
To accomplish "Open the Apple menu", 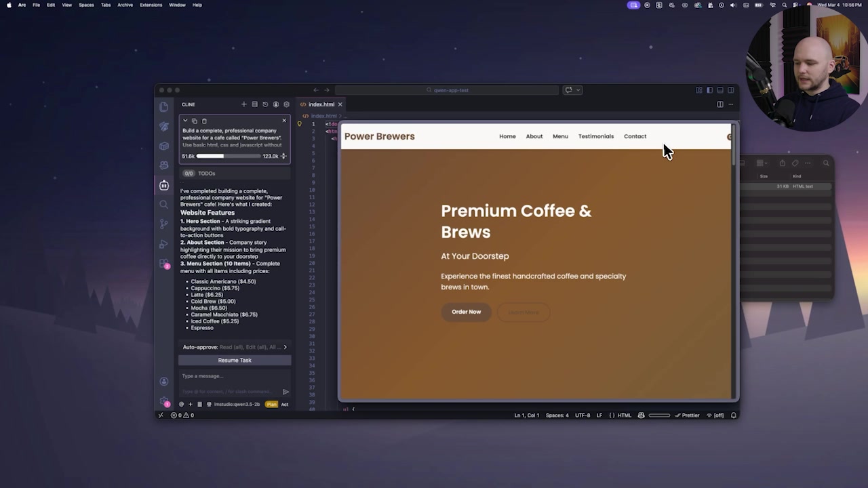I will [x=9, y=5].
